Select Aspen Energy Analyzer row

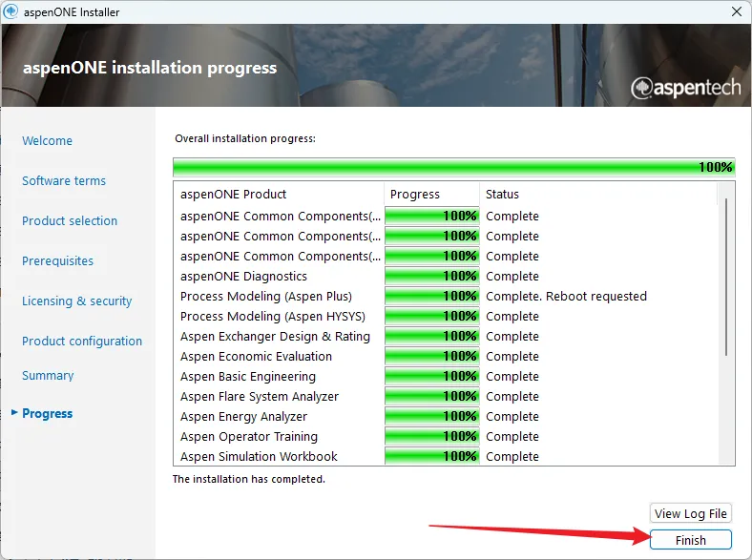click(x=446, y=417)
